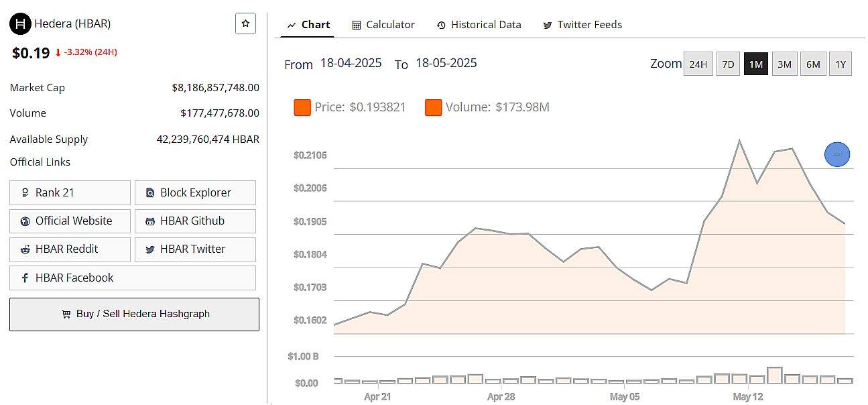This screenshot has height=405, width=868.
Task: Select the 3M zoom range
Action: pyautogui.click(x=784, y=64)
